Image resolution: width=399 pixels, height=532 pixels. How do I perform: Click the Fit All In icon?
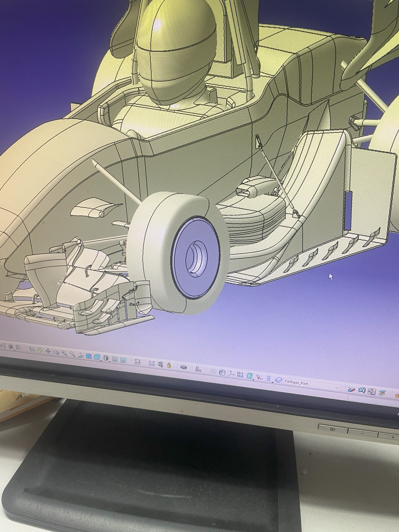(x=40, y=350)
